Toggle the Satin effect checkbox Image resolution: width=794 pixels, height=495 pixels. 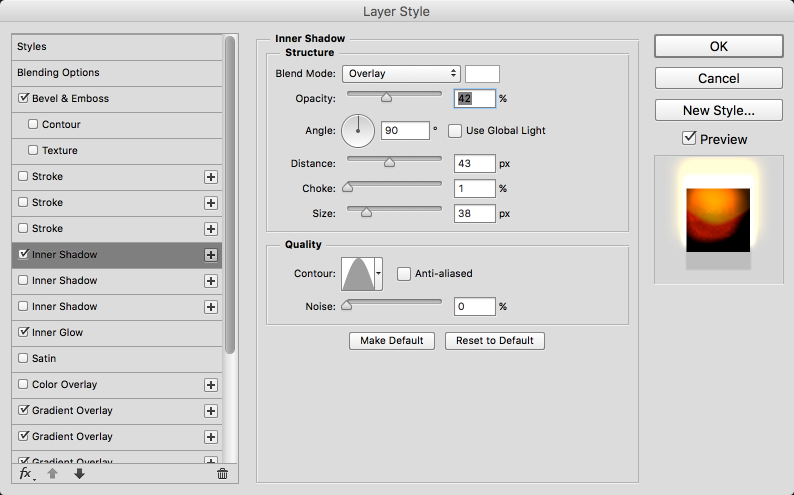pyautogui.click(x=23, y=358)
